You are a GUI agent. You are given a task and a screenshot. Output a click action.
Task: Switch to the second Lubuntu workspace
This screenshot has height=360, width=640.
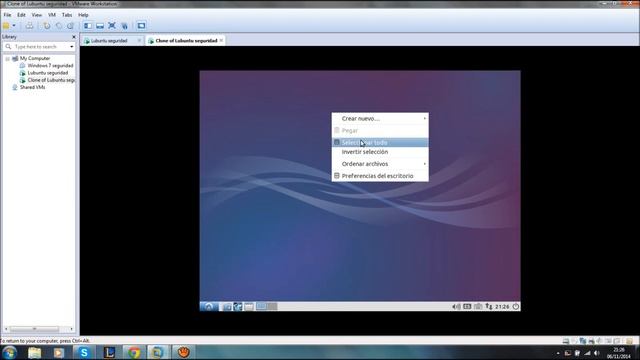[272, 307]
